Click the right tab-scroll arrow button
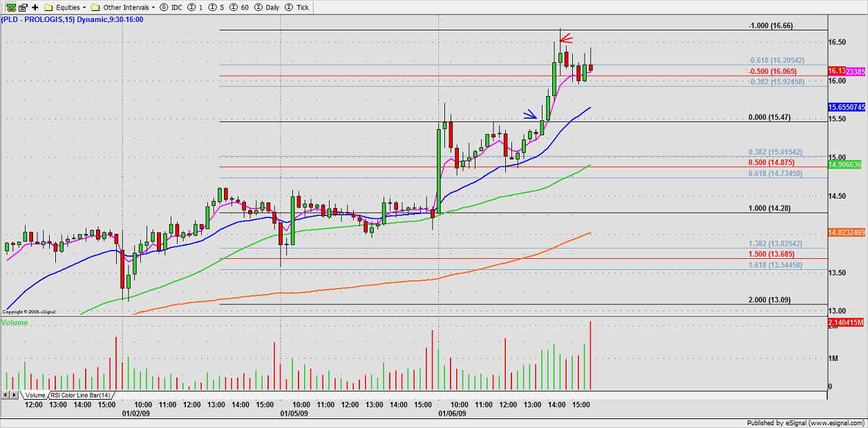 point(15,395)
